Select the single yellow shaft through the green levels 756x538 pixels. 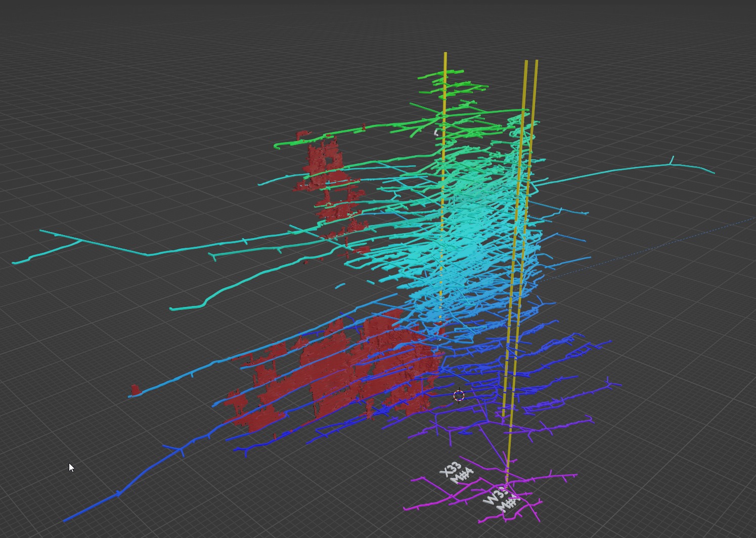pos(443,187)
